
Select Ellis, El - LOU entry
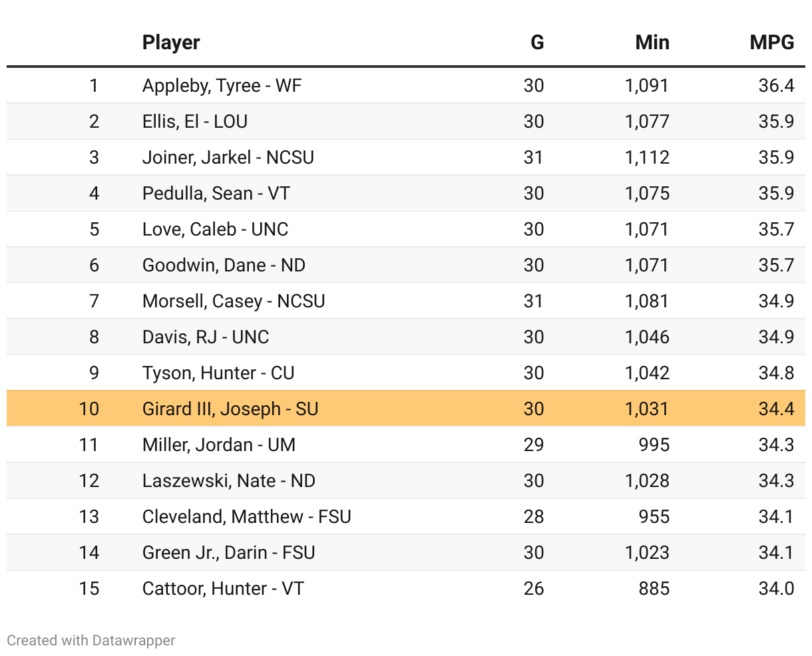195,122
